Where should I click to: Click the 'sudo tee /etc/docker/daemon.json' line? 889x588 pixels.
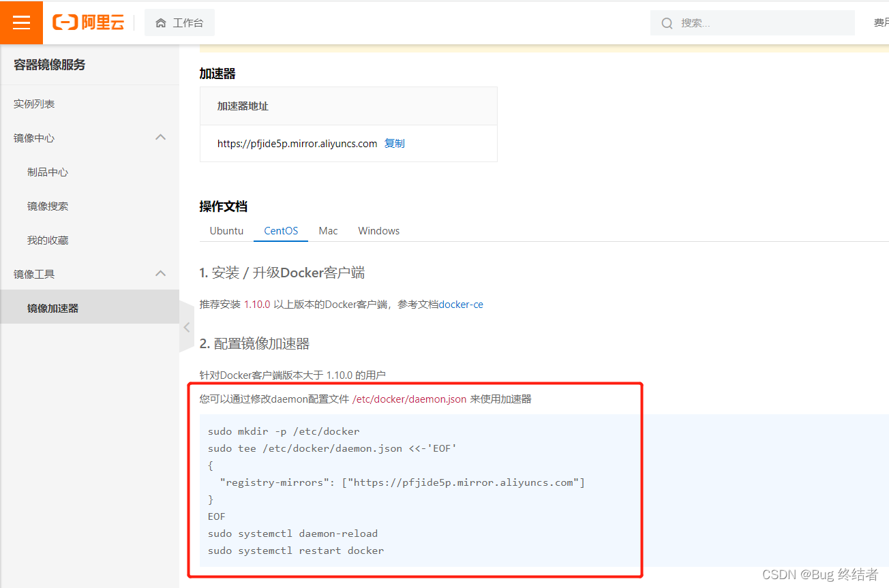click(332, 448)
